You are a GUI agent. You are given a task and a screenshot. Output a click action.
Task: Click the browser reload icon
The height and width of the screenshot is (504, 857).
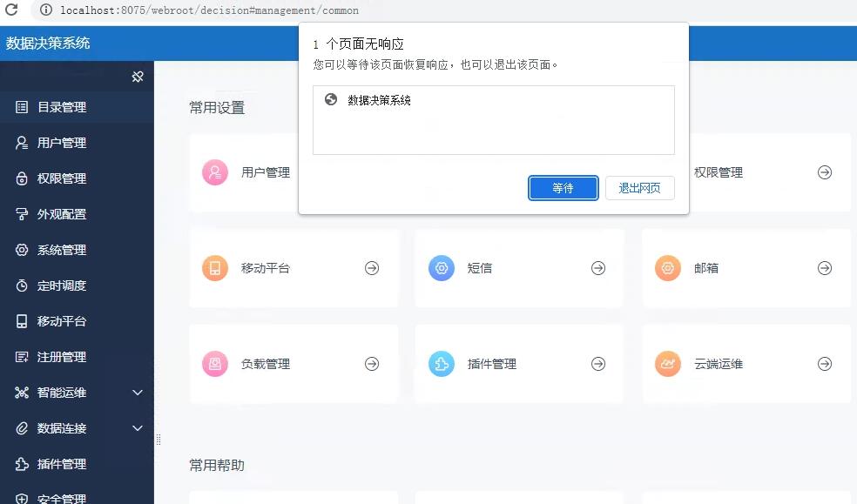(11, 10)
